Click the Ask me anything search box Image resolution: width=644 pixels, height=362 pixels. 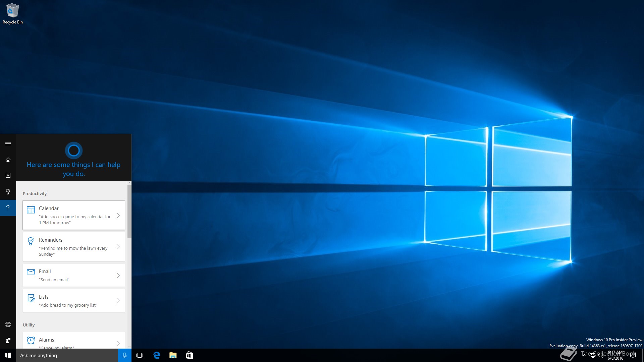click(x=67, y=355)
